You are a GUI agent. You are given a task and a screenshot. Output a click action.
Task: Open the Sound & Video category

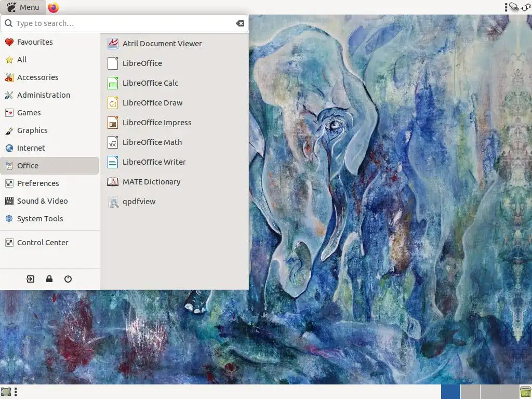49,201
